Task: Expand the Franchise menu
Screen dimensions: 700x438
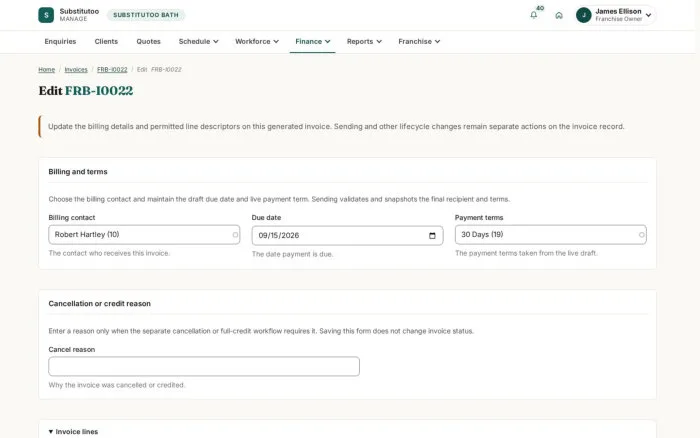Action: coord(419,42)
